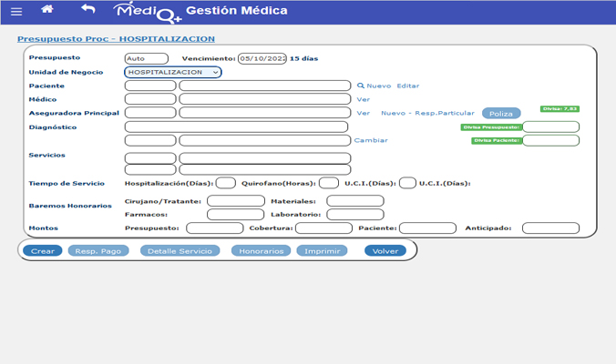The height and width of the screenshot is (364, 616).
Task: Click the Detalle Servicio button
Action: [180, 250]
